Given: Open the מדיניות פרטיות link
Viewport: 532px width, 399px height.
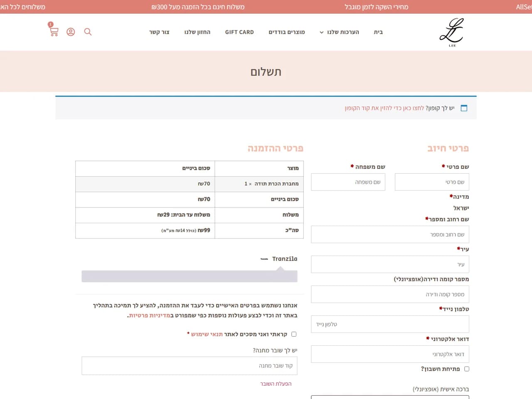Looking at the screenshot, I should pyautogui.click(x=150, y=315).
